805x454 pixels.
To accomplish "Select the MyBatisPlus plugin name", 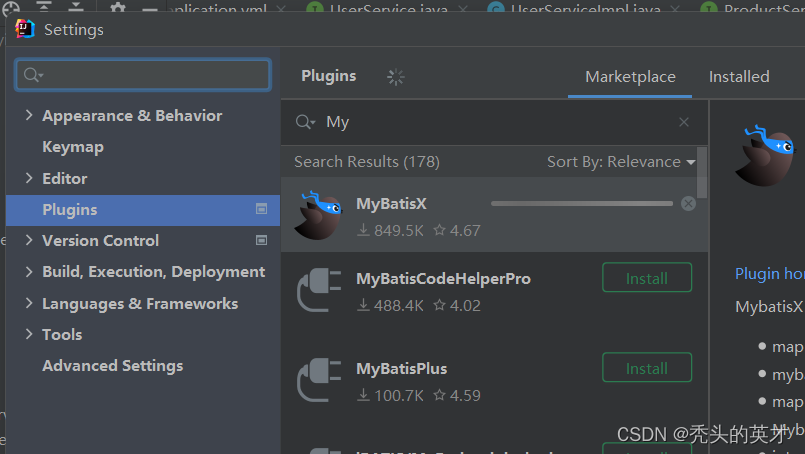I will coord(401,369).
